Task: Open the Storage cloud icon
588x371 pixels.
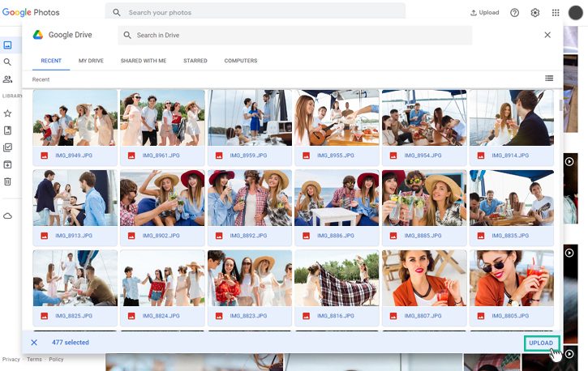Action: [x=7, y=216]
